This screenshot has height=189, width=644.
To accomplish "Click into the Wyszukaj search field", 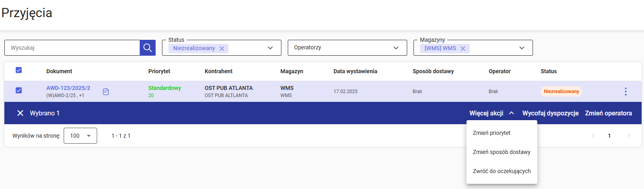I will point(72,48).
